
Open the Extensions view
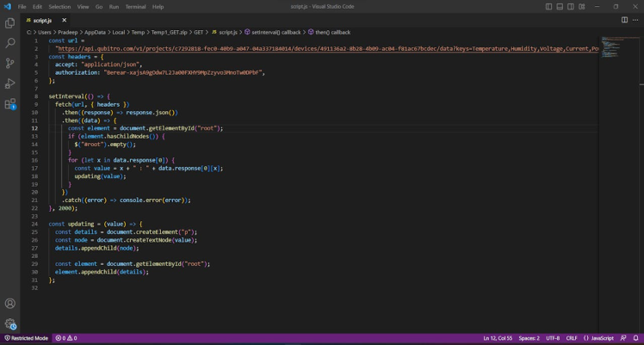click(x=10, y=105)
